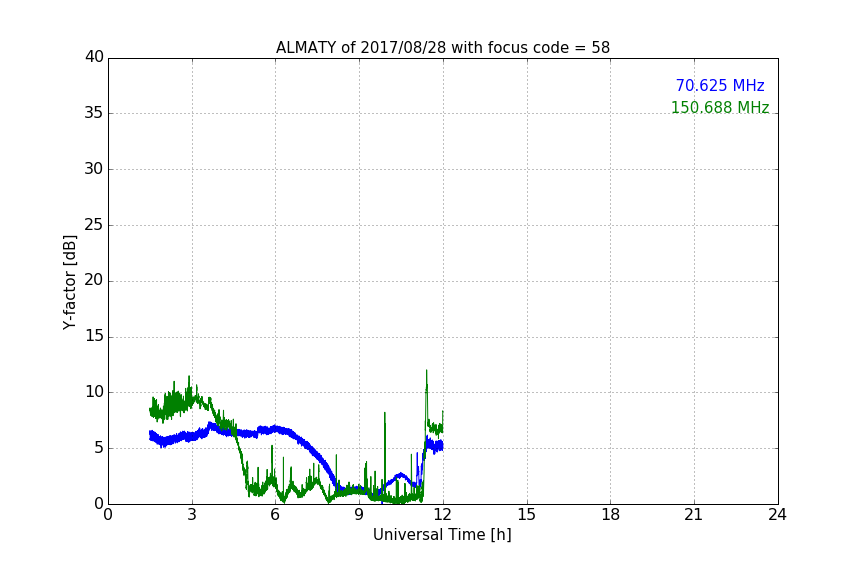
Task: Select the blue legend label 70.625 MHz
Action: click(720, 86)
